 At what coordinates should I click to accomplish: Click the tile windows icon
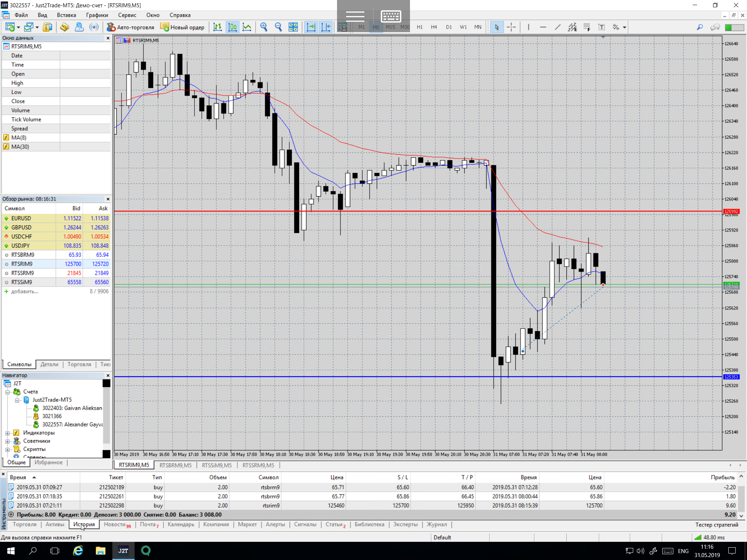293,27
